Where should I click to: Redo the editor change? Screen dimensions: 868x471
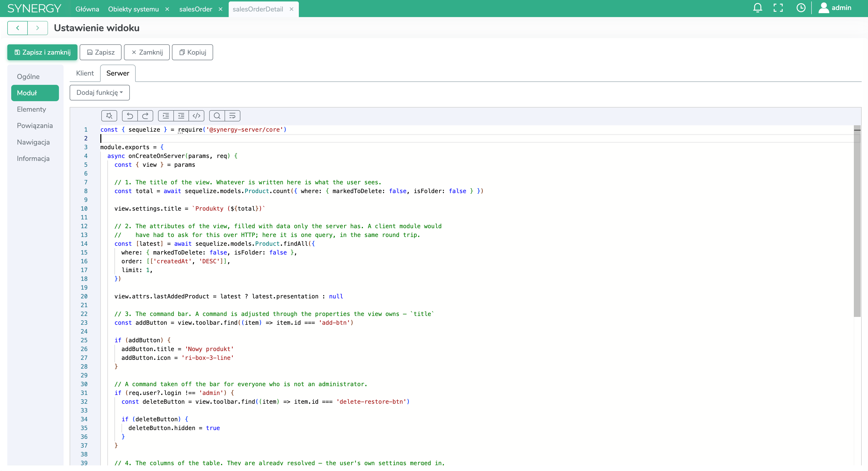click(x=145, y=116)
